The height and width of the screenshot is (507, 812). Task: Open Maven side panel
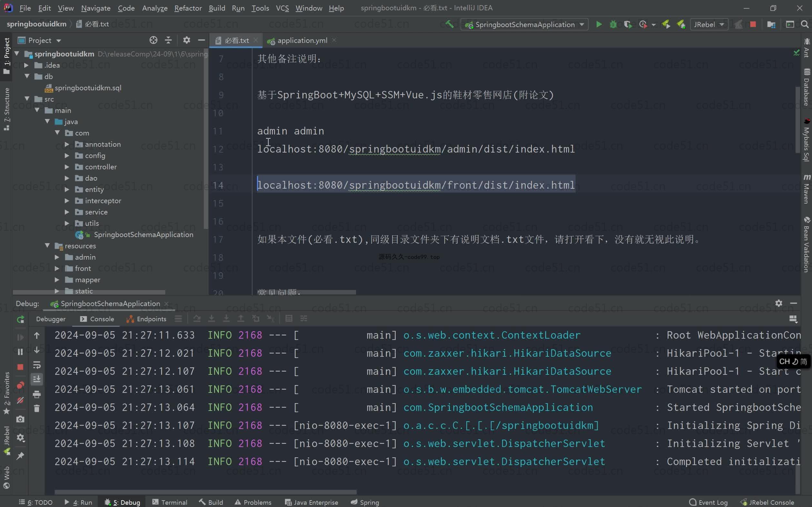[807, 189]
